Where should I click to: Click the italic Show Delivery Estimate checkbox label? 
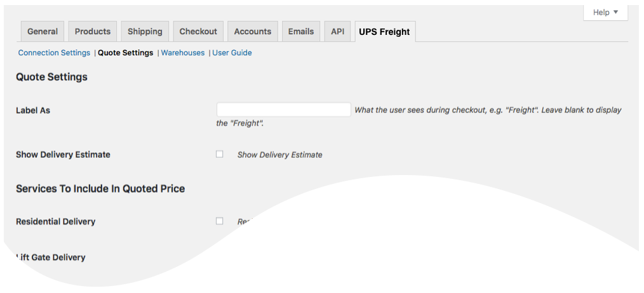(x=279, y=155)
